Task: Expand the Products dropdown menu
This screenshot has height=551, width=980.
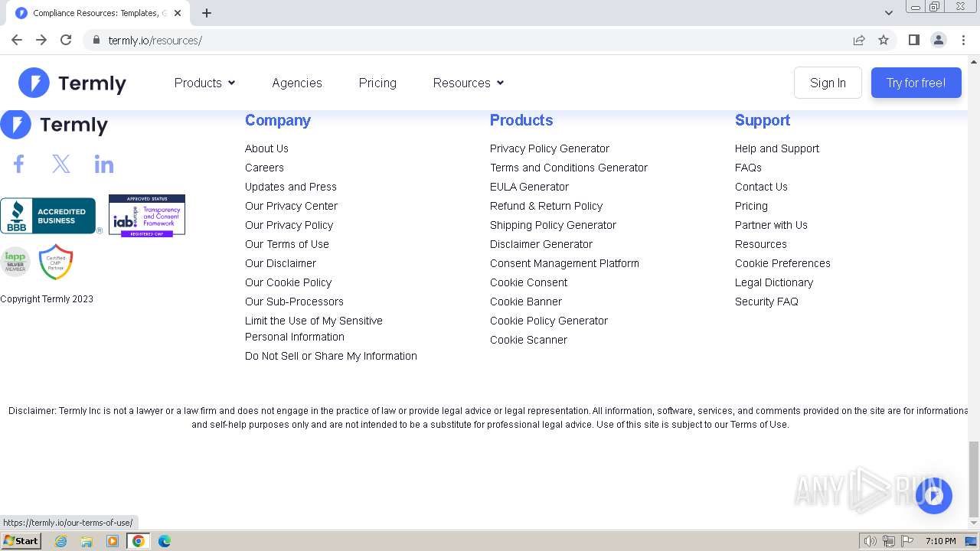Action: coord(204,83)
